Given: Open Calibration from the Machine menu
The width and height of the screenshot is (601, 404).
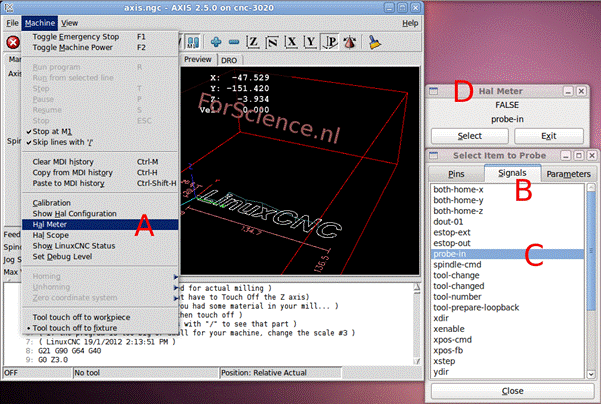Looking at the screenshot, I should coord(100,203).
